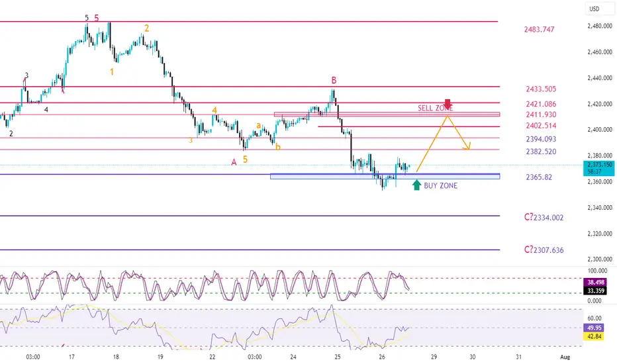Click the 2382.520 level label
This screenshot has width=617, height=364.
[x=541, y=152]
